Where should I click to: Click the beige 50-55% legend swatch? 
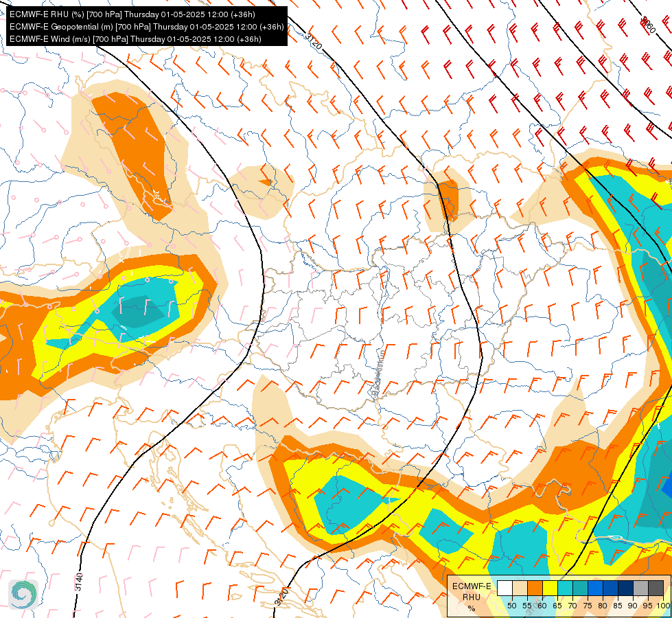(x=520, y=588)
